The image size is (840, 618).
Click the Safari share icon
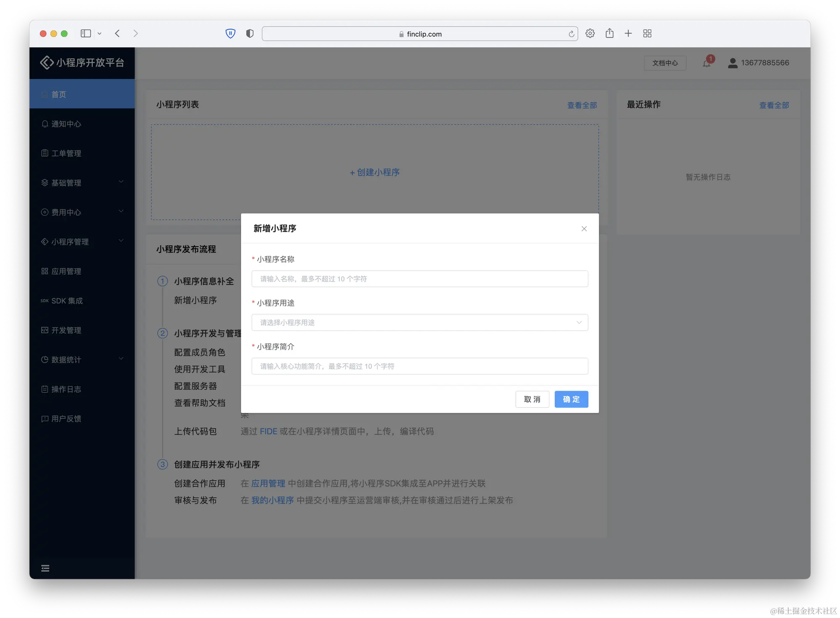609,34
